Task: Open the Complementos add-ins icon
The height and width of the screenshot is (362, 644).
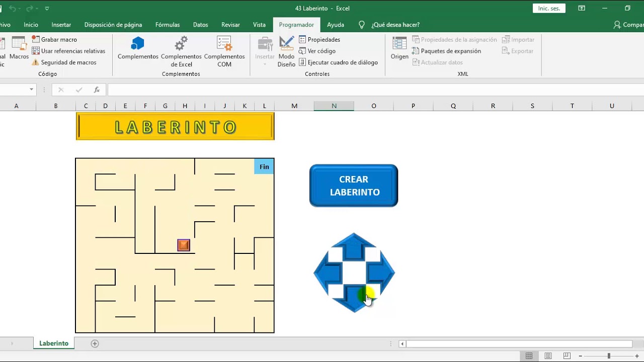Action: point(138,48)
